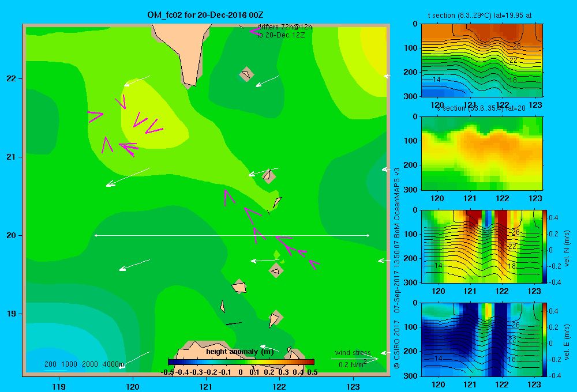The image size is (577, 392).
Task: Click latitude tick label 22 on main map
Action: pyautogui.click(x=12, y=78)
